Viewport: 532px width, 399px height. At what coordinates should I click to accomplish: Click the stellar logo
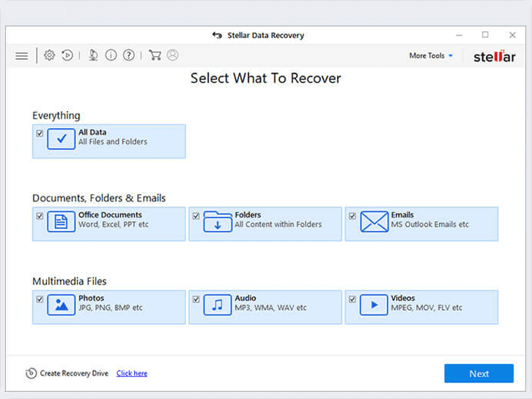click(495, 56)
